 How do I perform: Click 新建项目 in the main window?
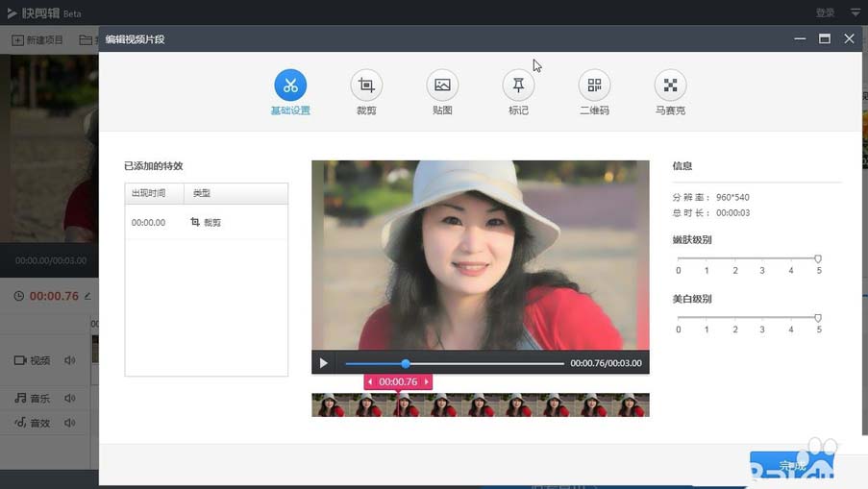37,39
